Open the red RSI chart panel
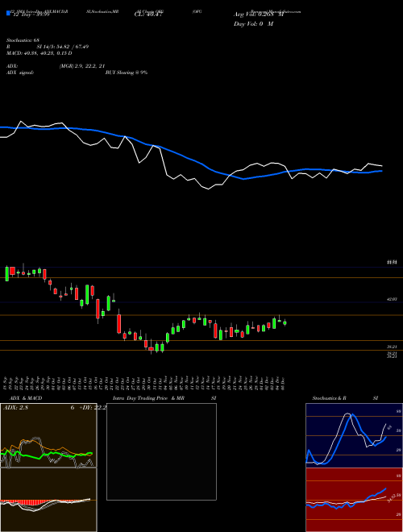 [x=354, y=500]
